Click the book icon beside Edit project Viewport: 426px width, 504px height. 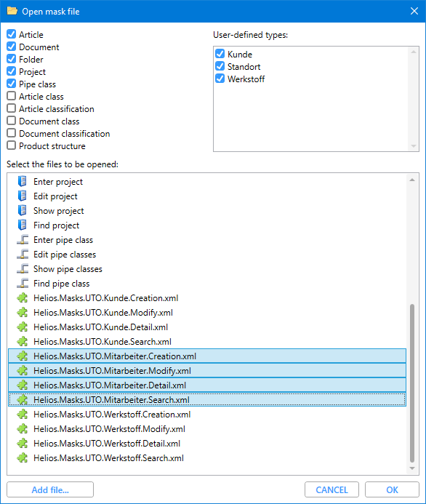point(22,196)
